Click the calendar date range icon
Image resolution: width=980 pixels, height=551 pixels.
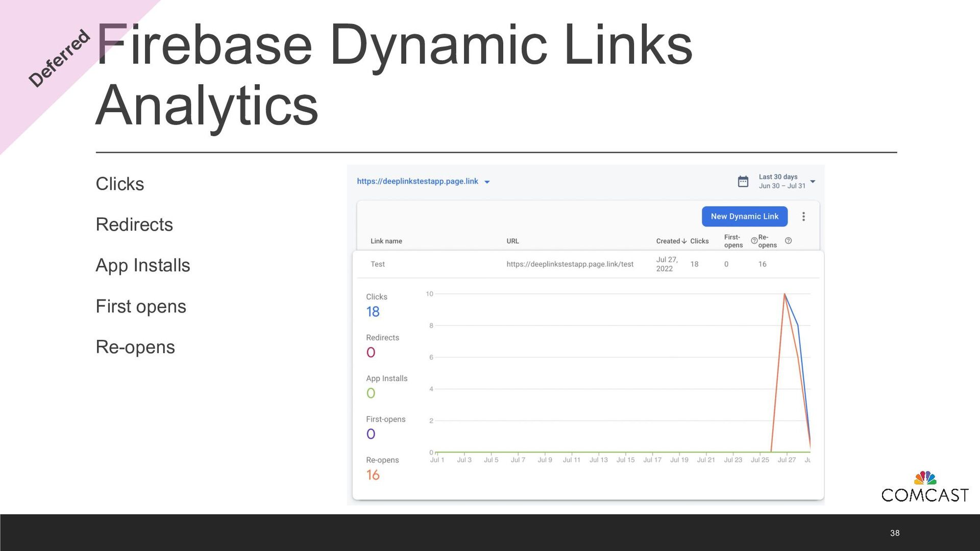point(743,181)
